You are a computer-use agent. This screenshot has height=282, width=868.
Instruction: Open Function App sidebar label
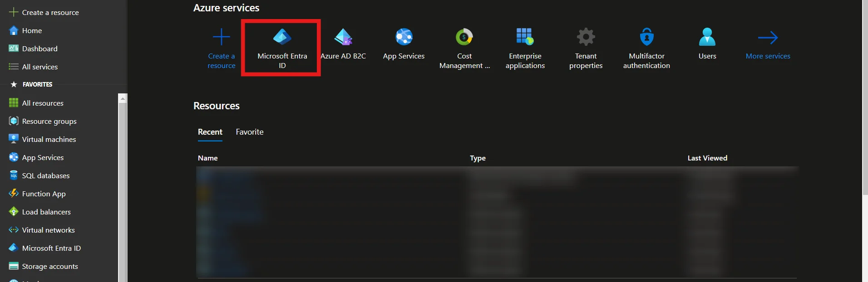click(44, 194)
